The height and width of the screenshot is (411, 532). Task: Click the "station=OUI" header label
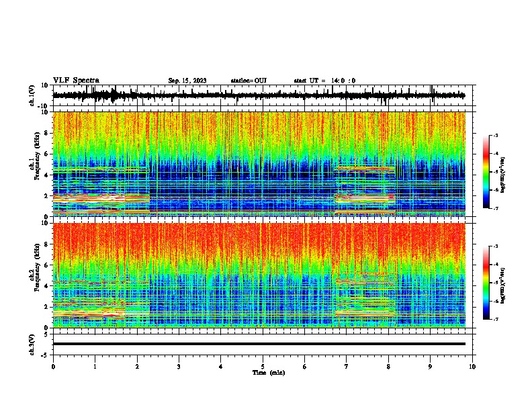coord(249,81)
